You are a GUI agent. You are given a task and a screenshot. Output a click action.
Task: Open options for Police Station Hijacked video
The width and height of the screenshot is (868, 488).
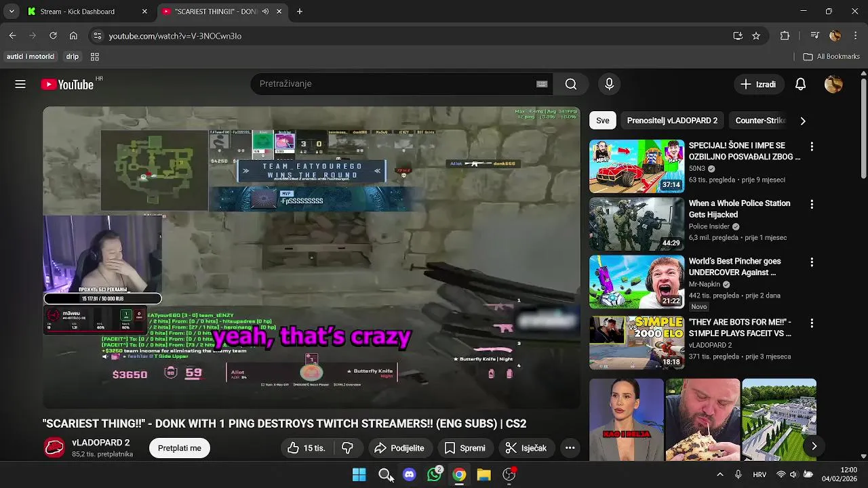point(812,204)
